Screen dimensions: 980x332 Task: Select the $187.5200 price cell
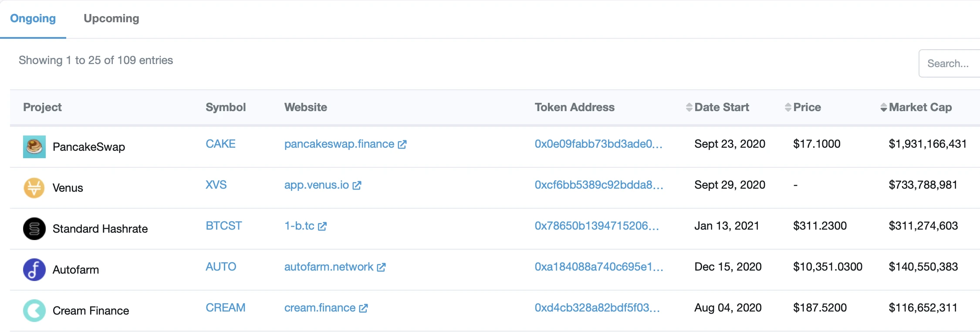click(x=820, y=308)
